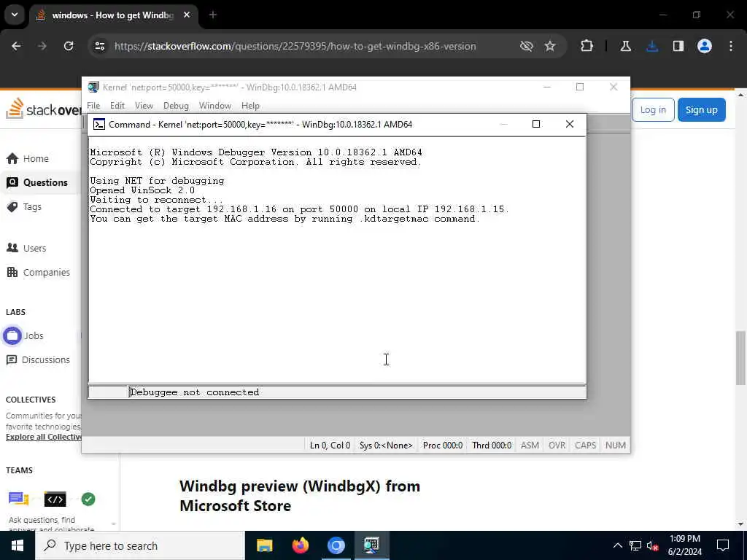
Task: Open the taskbar clock showing 1:09 PM
Action: [684, 545]
